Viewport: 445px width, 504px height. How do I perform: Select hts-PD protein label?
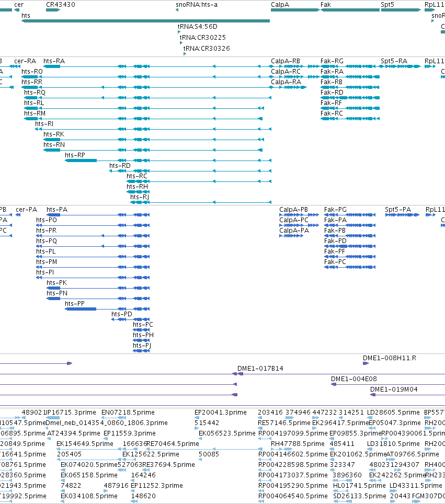(x=121, y=314)
